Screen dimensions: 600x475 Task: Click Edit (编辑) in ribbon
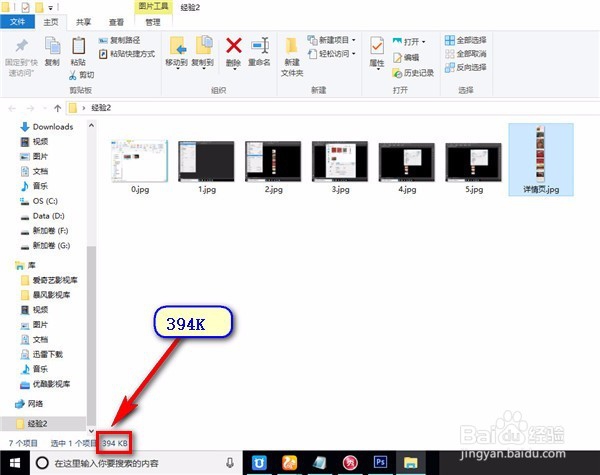tap(406, 58)
